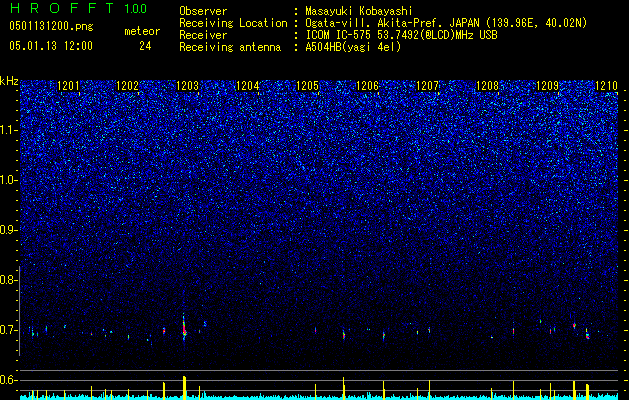Select the 0.9 kHz axis label
The width and height of the screenshot is (629, 400).
point(9,230)
